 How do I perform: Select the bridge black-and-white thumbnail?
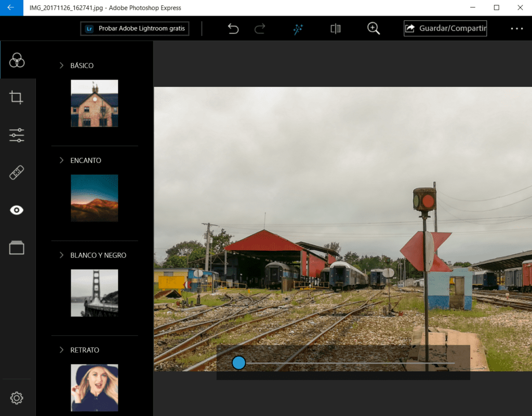click(x=95, y=293)
